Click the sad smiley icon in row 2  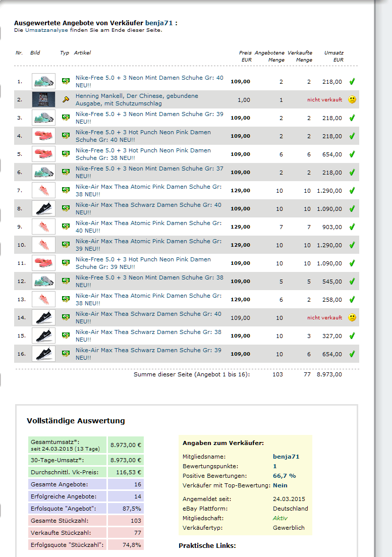pos(352,100)
